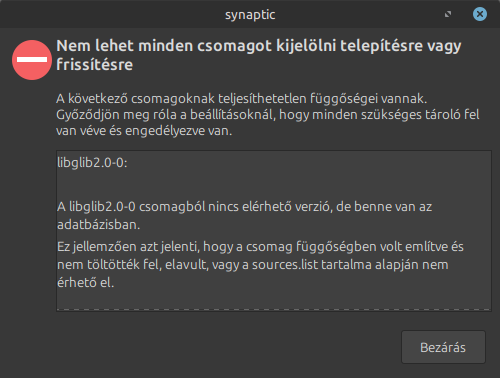
Task: Click the window maximize arrows icon
Action: [448, 14]
